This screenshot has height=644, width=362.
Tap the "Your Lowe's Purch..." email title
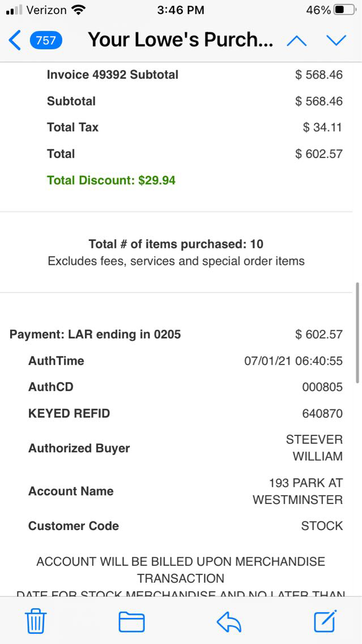180,40
